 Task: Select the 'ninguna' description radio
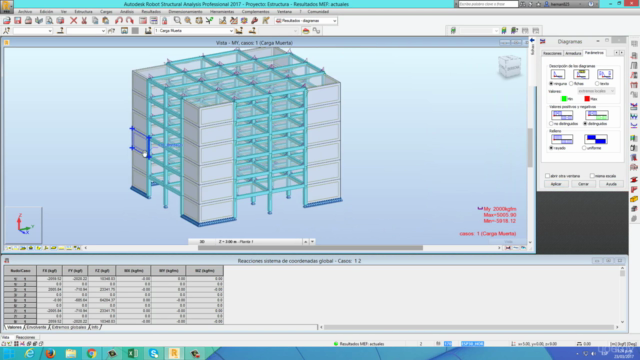(x=551, y=84)
